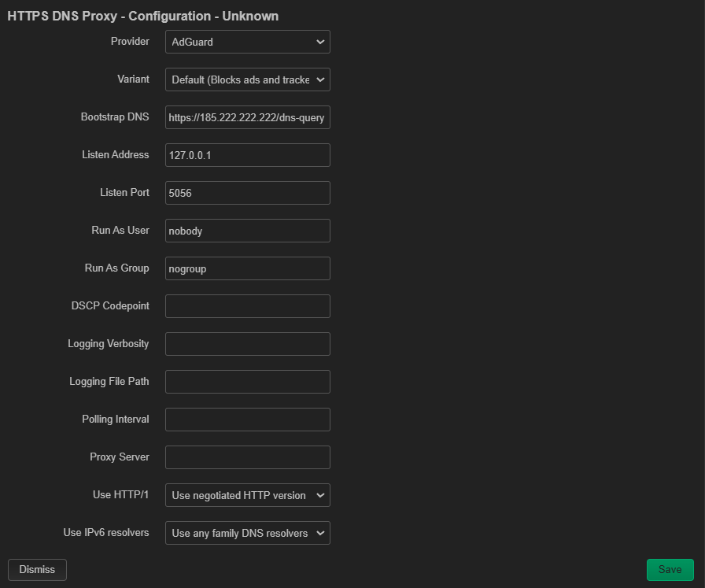
Task: Click the Polling Interval input box
Action: (x=247, y=420)
